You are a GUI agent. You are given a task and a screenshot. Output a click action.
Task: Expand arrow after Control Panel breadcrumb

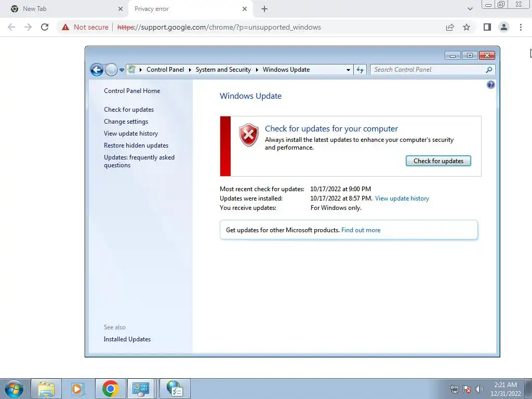tap(190, 70)
